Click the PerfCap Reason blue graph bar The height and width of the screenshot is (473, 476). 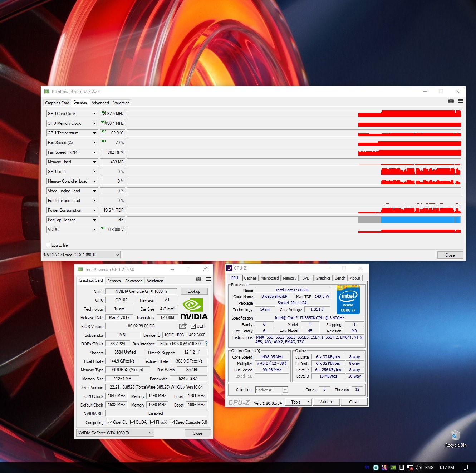click(x=421, y=220)
